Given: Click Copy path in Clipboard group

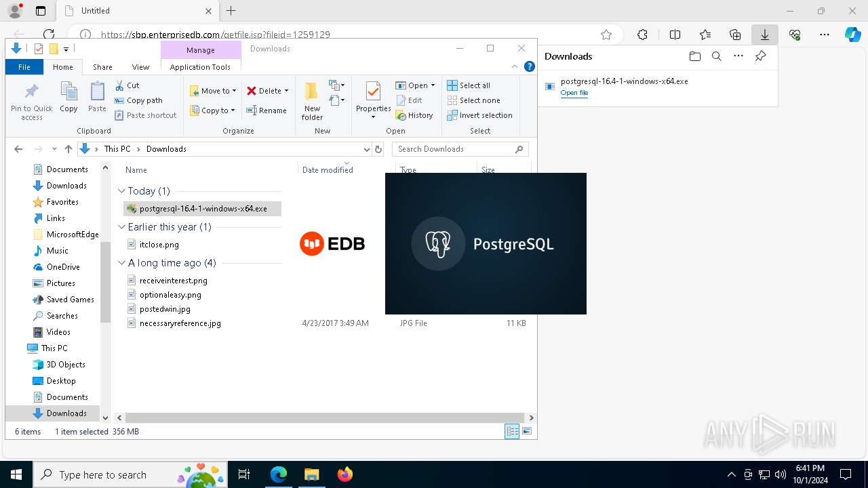Looking at the screenshot, I should tap(138, 100).
